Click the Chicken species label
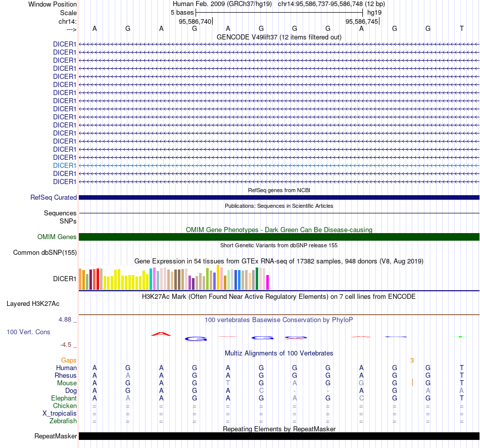The image size is (480, 448). [65, 406]
